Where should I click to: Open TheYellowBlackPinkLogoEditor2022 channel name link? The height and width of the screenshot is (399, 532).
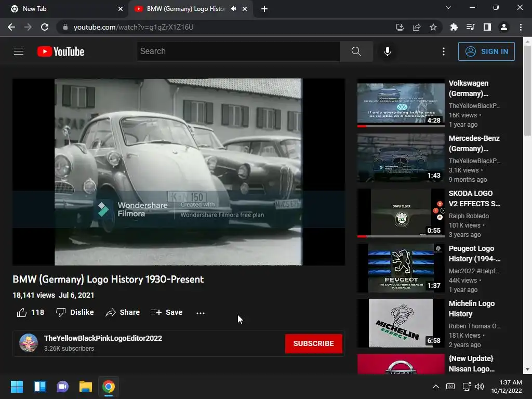103,338
